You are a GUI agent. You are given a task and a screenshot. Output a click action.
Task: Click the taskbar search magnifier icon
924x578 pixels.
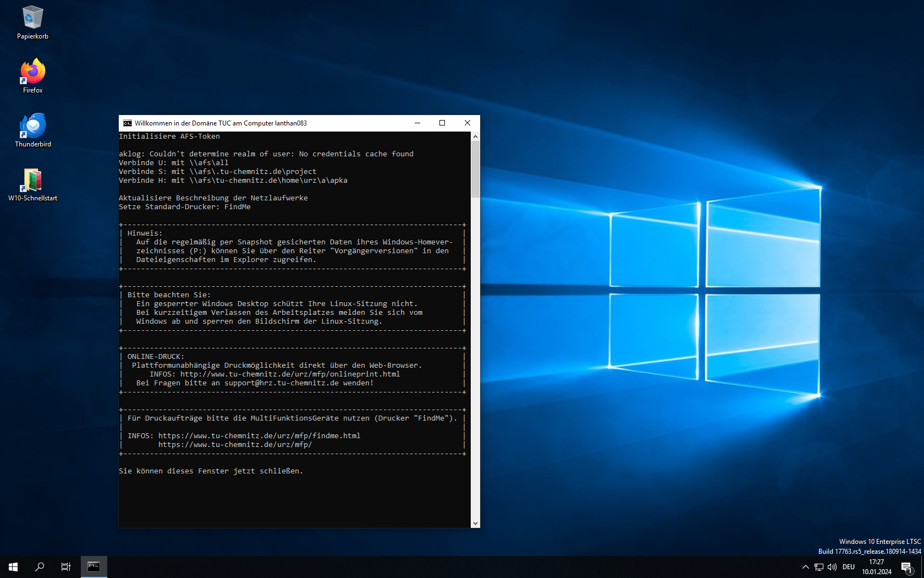click(40, 566)
